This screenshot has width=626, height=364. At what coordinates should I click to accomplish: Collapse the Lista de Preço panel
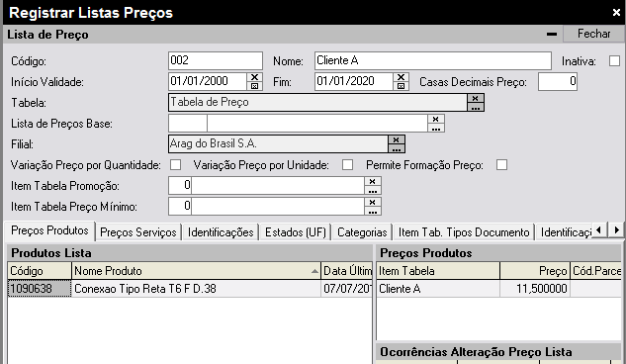(x=552, y=35)
